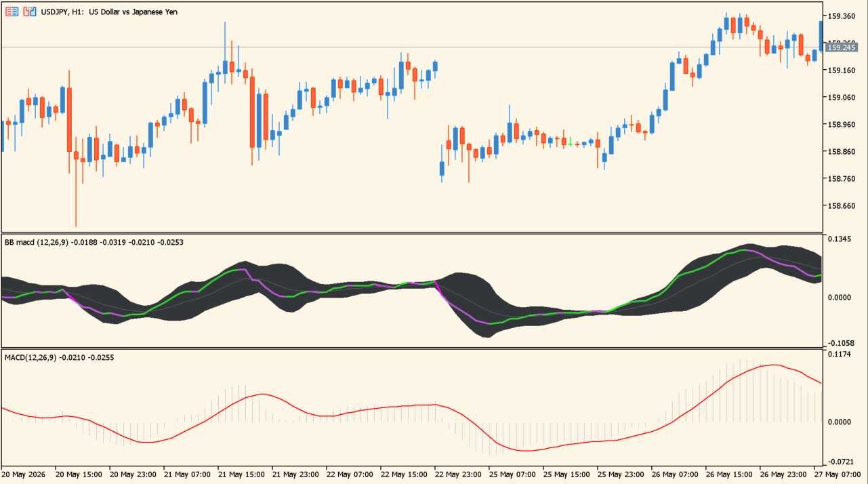Click the 25 May 15:00 time label
Screen dimensions: 868x484
pyautogui.click(x=566, y=474)
